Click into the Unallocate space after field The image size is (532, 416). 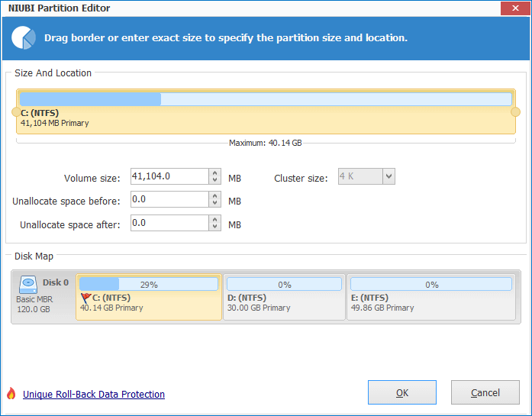(169, 223)
